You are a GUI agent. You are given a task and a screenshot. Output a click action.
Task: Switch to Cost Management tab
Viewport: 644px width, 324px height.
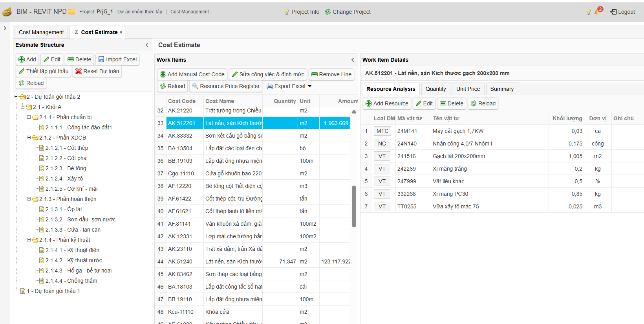click(41, 32)
